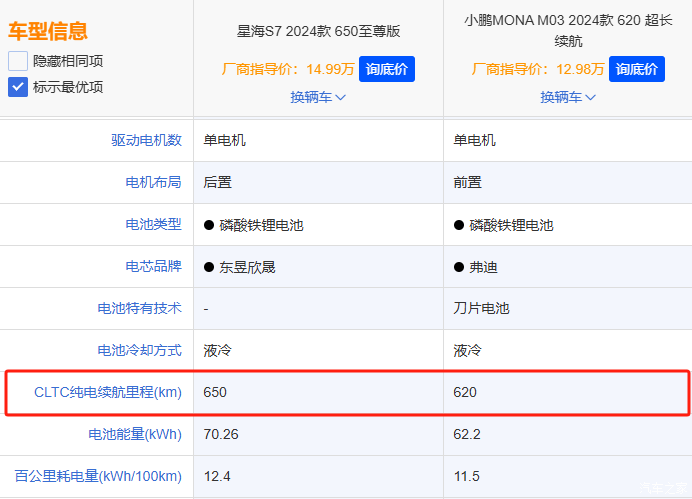
Task: Uncheck the 标示最优项 checkbox
Action: click(x=18, y=87)
